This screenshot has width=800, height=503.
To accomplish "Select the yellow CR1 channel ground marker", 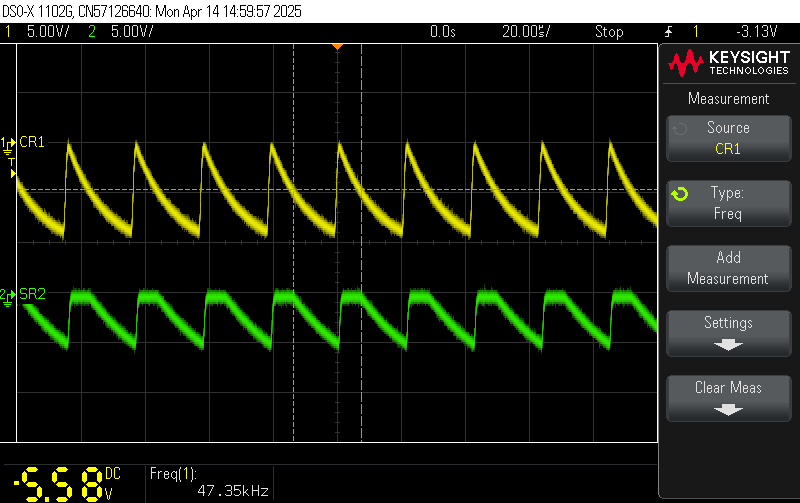I will 9,143.
